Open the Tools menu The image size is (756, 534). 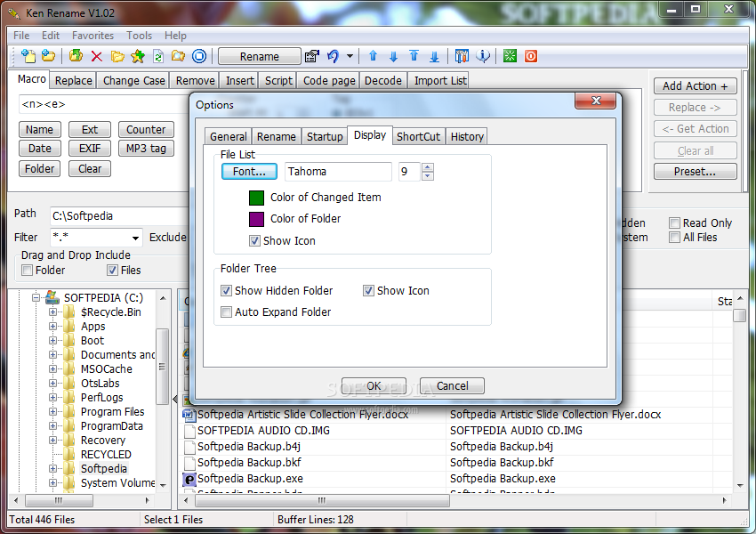[139, 36]
